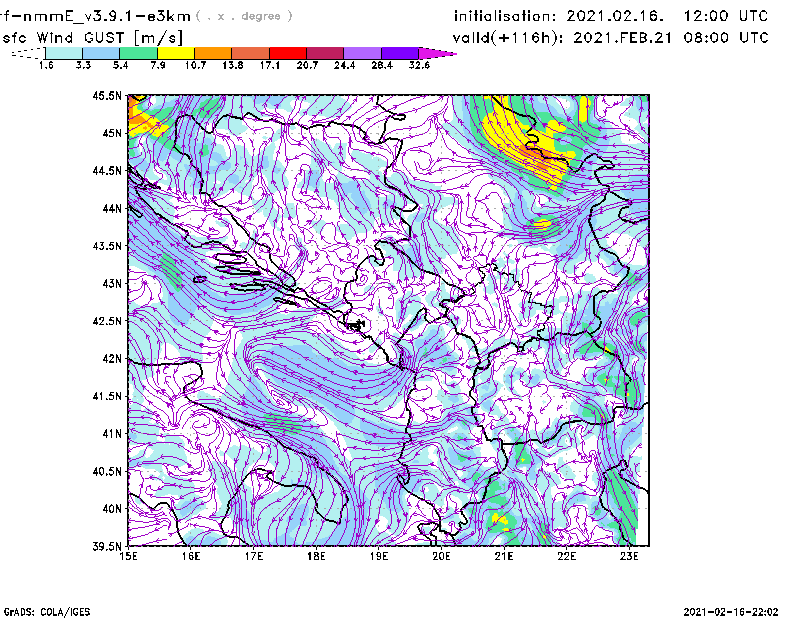Viewport: 800px width, 618px height.
Task: Click the 21E longitude label
Action: pos(504,556)
